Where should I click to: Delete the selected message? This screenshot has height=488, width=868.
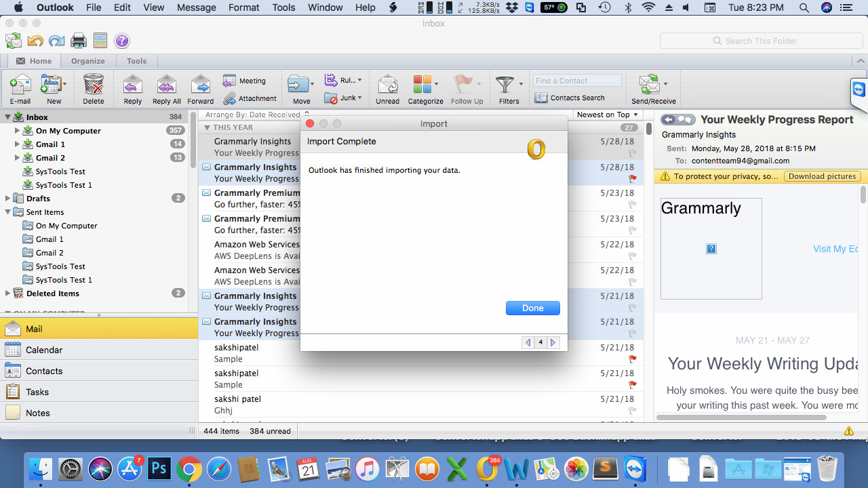point(94,89)
